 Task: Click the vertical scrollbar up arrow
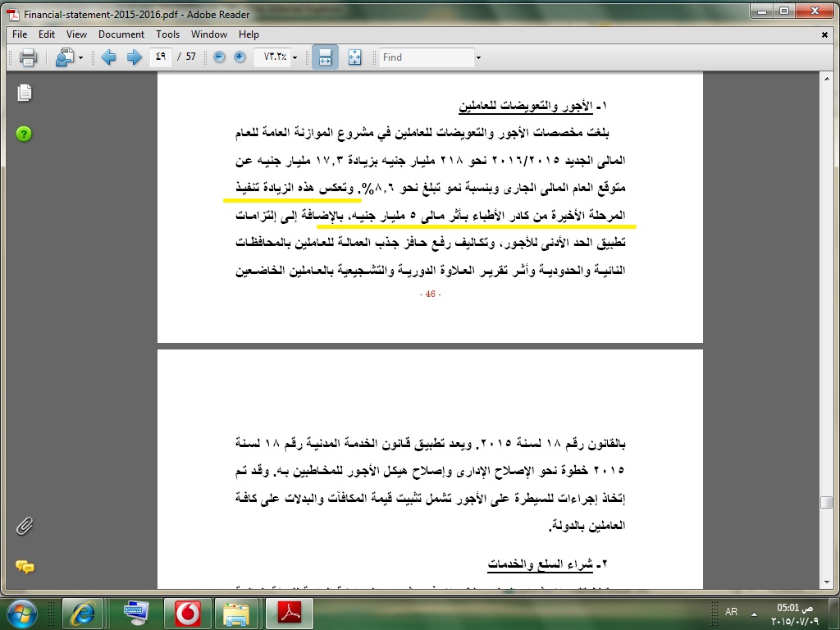827,78
